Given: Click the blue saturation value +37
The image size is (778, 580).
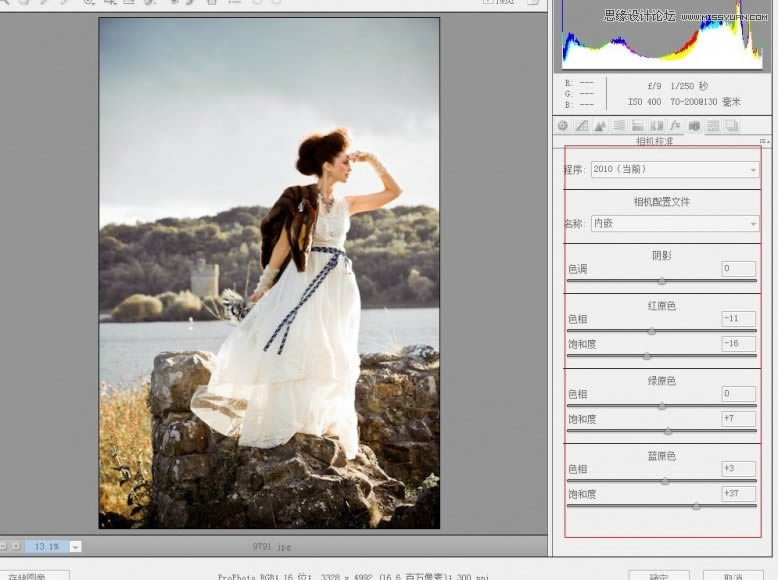Looking at the screenshot, I should click(739, 493).
